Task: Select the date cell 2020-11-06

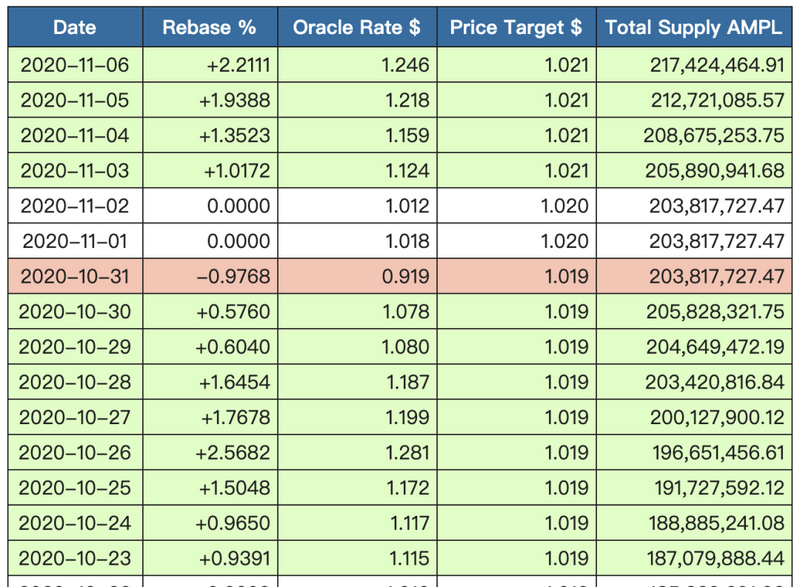Action: tap(75, 65)
